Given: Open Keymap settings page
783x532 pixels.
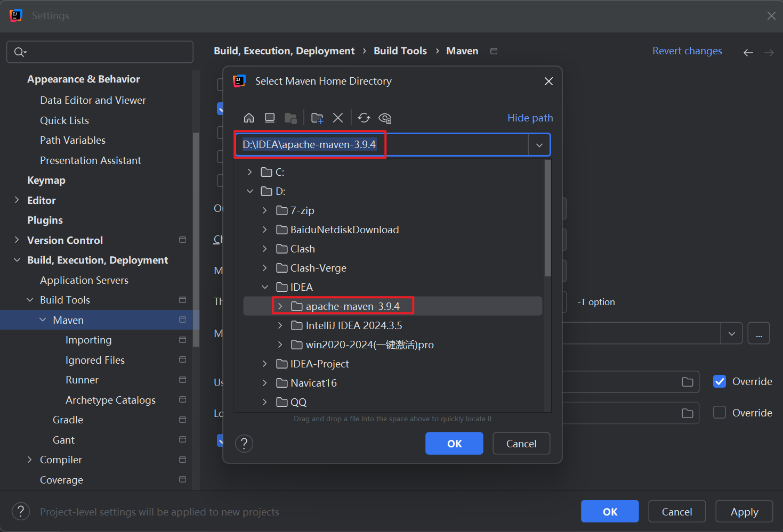Looking at the screenshot, I should [46, 181].
